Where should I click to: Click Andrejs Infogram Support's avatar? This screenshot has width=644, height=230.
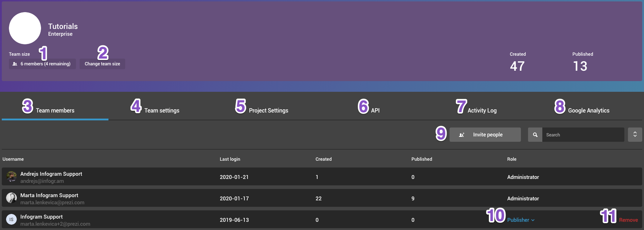click(x=11, y=177)
